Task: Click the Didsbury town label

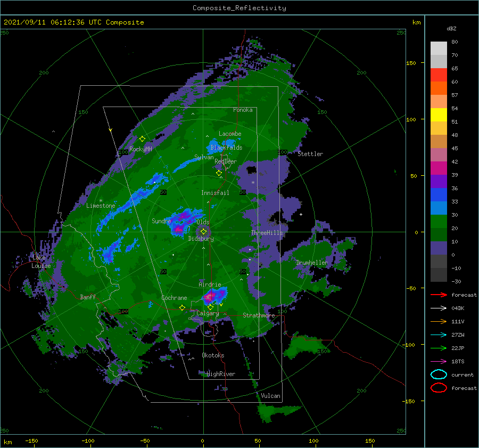Action: [x=201, y=239]
